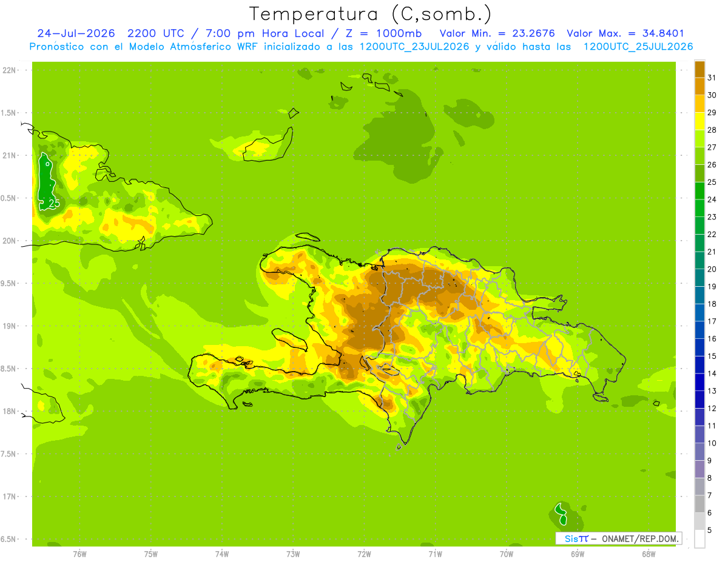The width and height of the screenshot is (728, 562).
Task: Select the blue swatch between 17 and 18
Action: [699, 312]
